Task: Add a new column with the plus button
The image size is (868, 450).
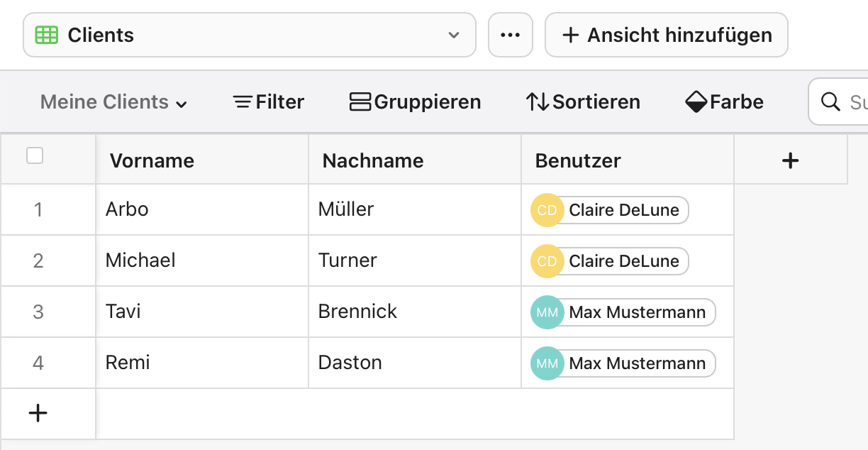Action: point(789,160)
